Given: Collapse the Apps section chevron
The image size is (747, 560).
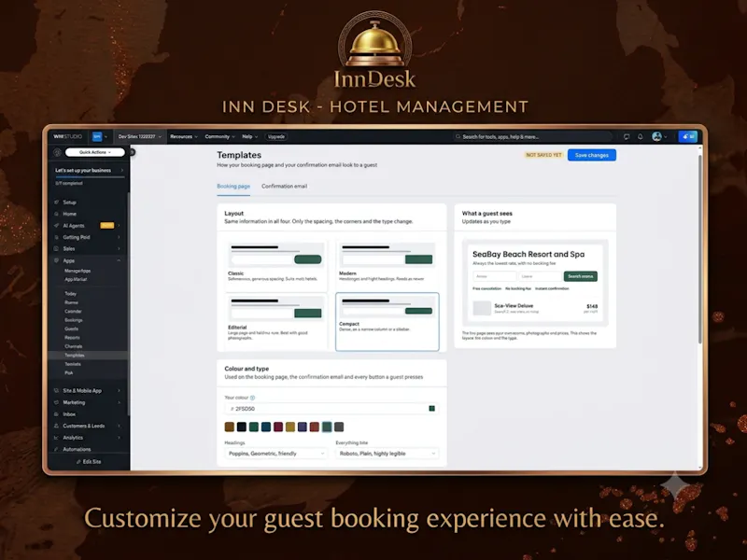Looking at the screenshot, I should (119, 260).
